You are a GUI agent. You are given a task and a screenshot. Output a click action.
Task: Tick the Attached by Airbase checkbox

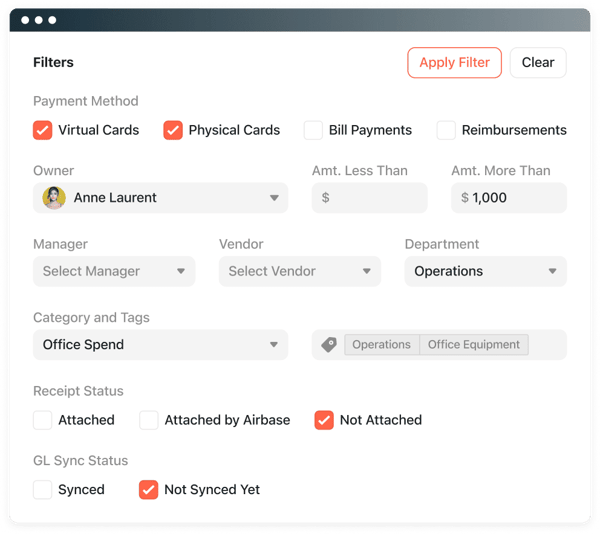point(149,420)
